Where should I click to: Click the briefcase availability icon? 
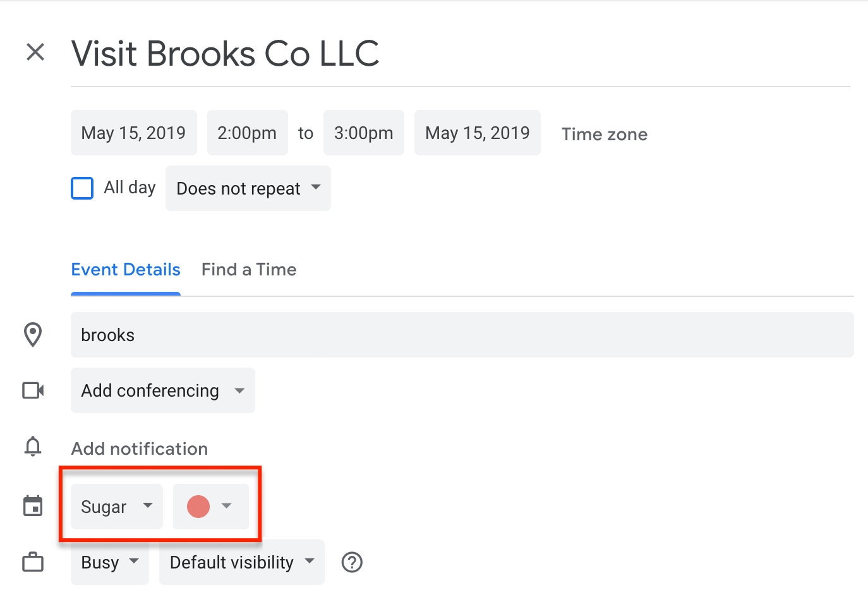pos(33,562)
